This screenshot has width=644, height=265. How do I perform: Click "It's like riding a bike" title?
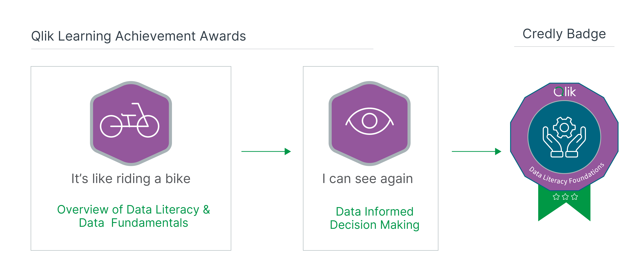(131, 179)
